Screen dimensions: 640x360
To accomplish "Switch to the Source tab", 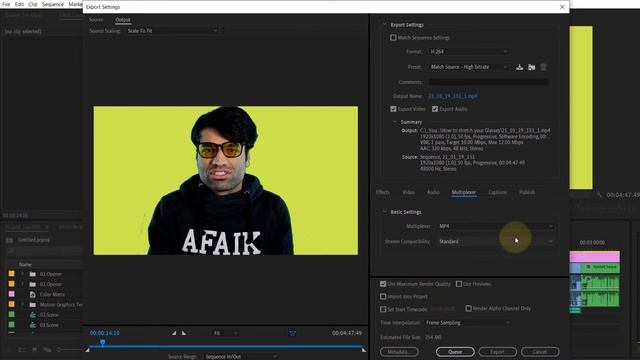I will coord(96,20).
